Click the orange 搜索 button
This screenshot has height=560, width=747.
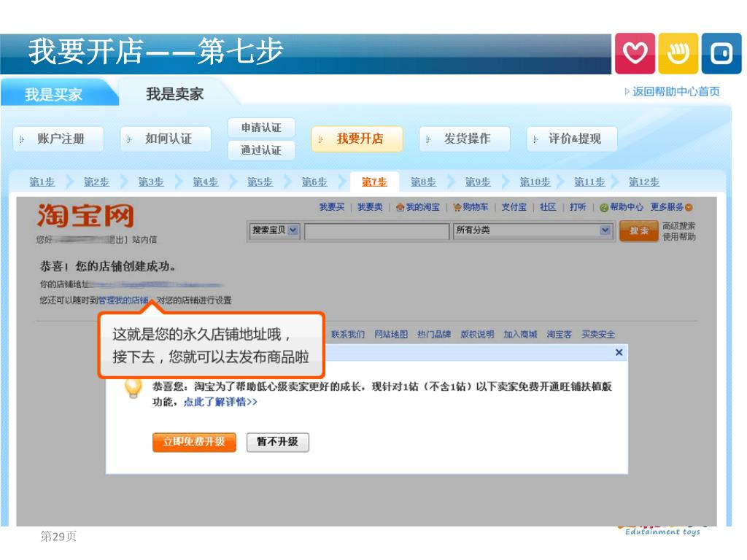[x=639, y=231]
